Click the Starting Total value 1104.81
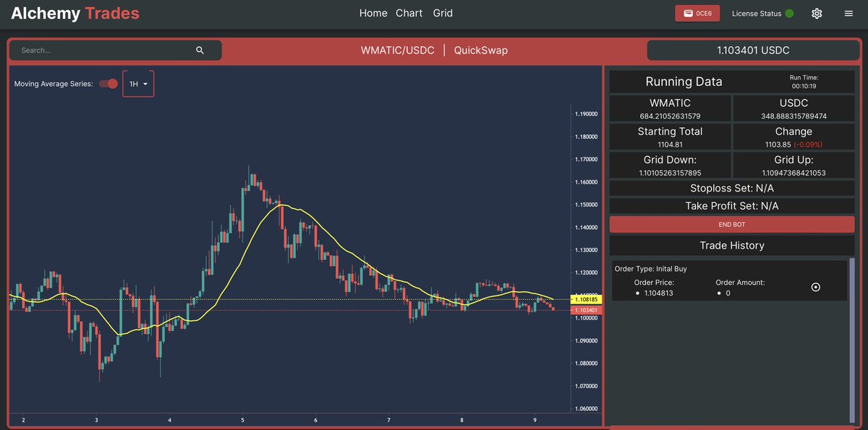The height and width of the screenshot is (430, 868). click(670, 145)
